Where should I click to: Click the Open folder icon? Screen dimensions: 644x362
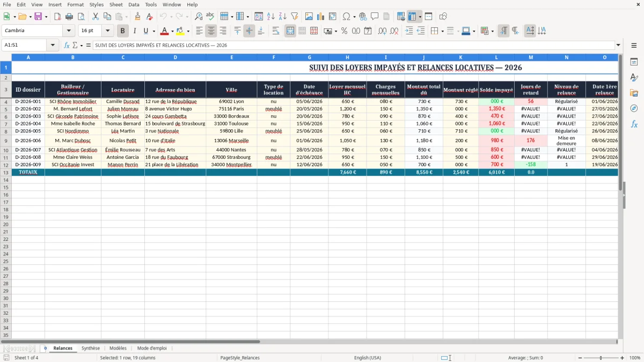(x=21, y=17)
